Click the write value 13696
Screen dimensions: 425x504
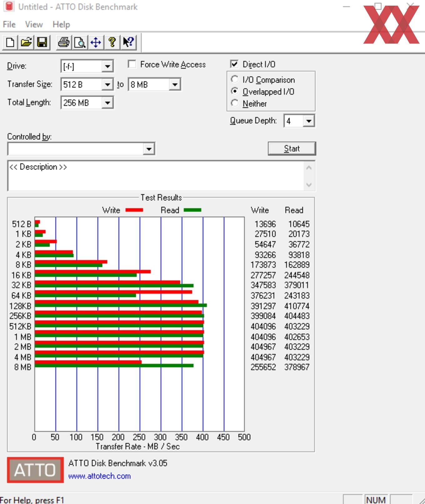pos(265,224)
